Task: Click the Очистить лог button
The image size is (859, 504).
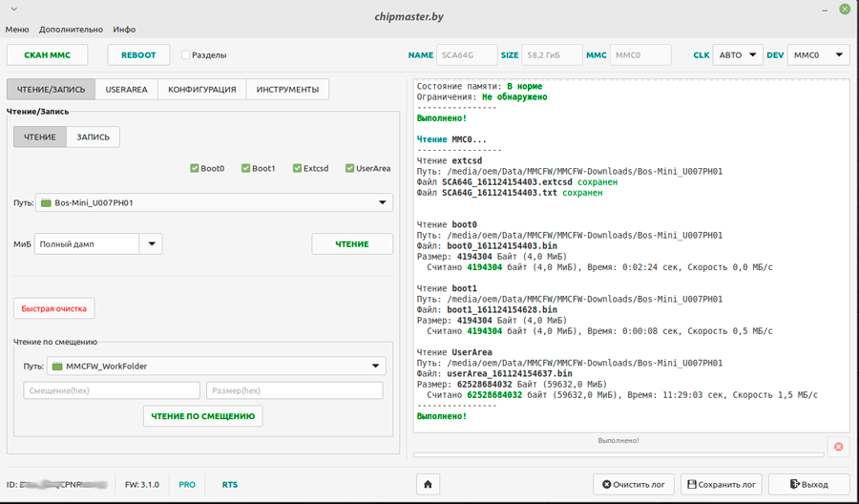Action: (x=634, y=484)
